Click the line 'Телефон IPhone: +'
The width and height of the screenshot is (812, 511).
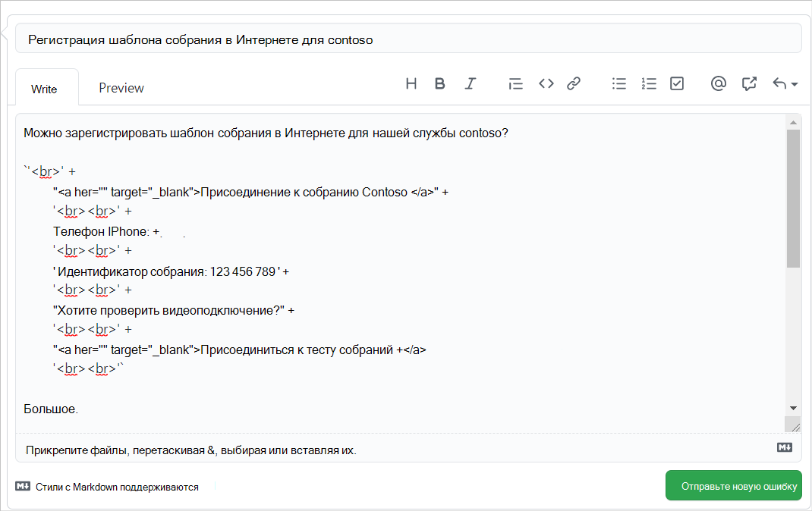[106, 232]
